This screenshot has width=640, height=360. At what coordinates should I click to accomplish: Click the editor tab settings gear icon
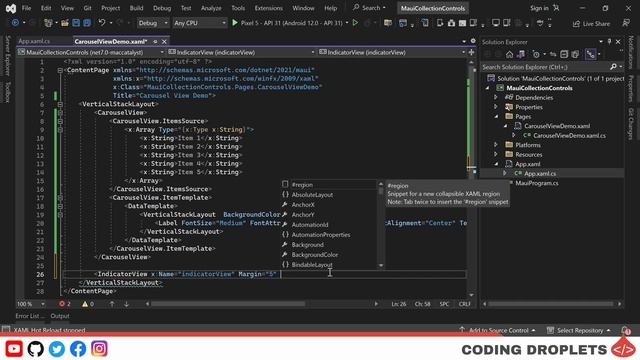coord(473,41)
